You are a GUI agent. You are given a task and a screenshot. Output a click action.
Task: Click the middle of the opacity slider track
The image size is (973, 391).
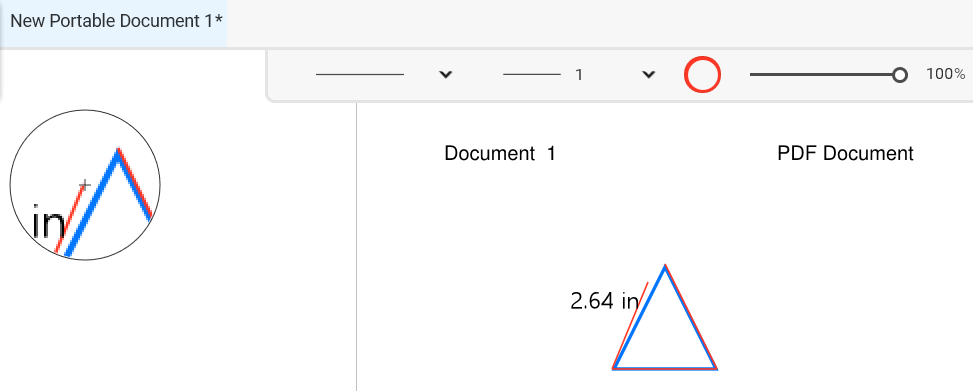pos(825,74)
